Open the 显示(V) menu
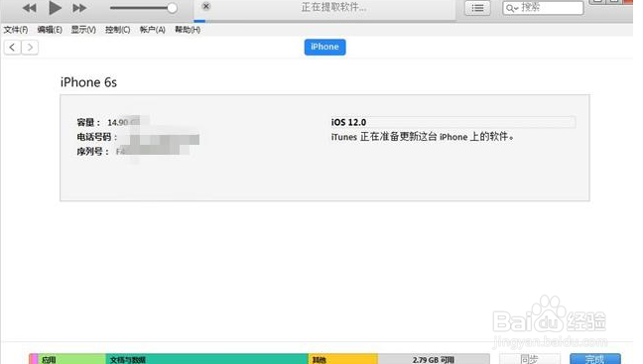The width and height of the screenshot is (643, 364). coord(83,30)
